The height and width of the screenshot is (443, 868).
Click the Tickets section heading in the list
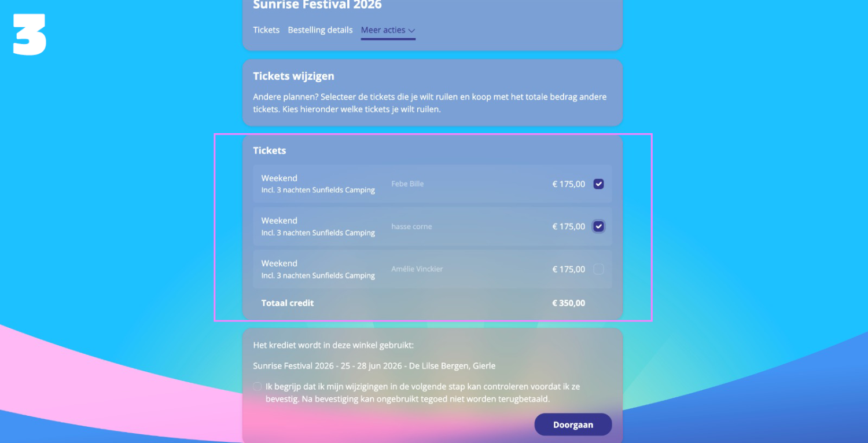tap(270, 151)
